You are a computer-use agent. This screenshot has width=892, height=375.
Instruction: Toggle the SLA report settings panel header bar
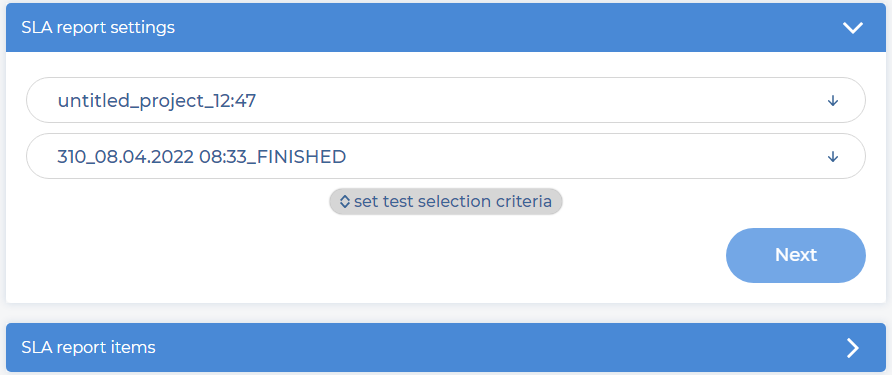pos(446,27)
